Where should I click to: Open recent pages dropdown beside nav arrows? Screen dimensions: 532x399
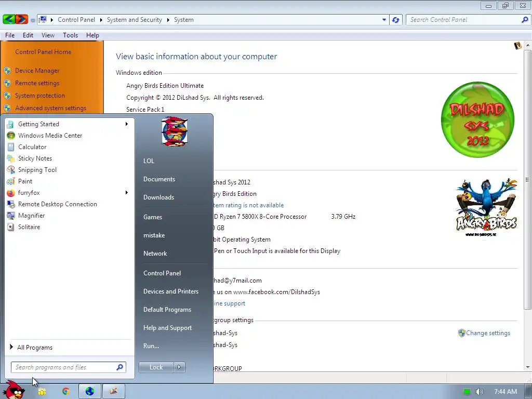click(x=33, y=20)
